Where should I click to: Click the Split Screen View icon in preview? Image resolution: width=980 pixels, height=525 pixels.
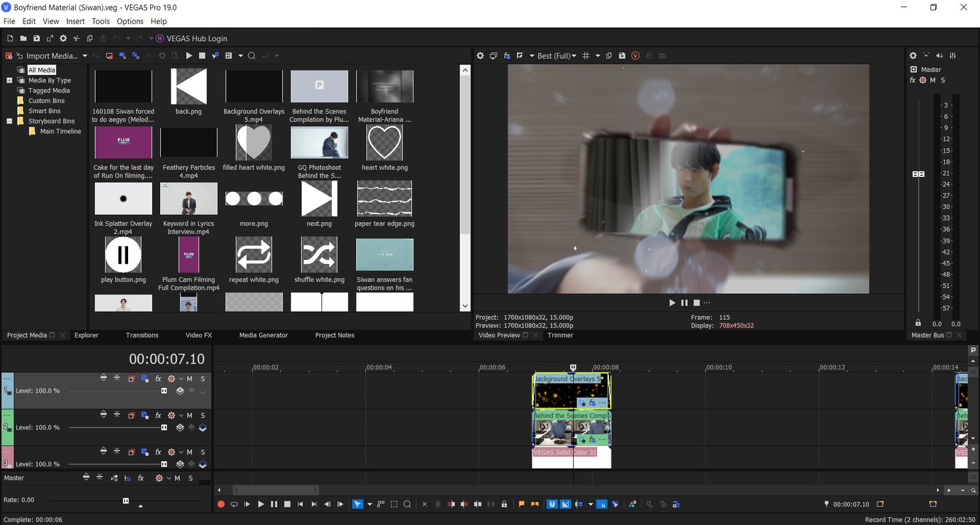point(519,56)
